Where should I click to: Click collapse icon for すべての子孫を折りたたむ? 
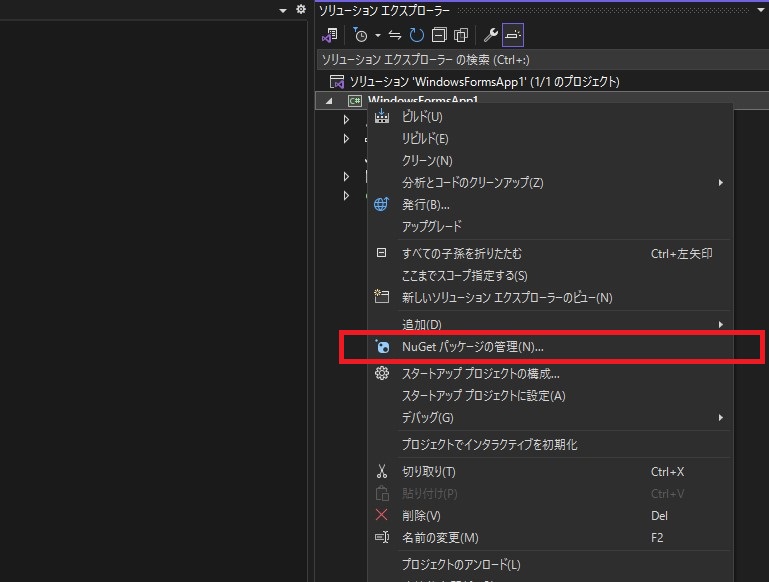[382, 253]
